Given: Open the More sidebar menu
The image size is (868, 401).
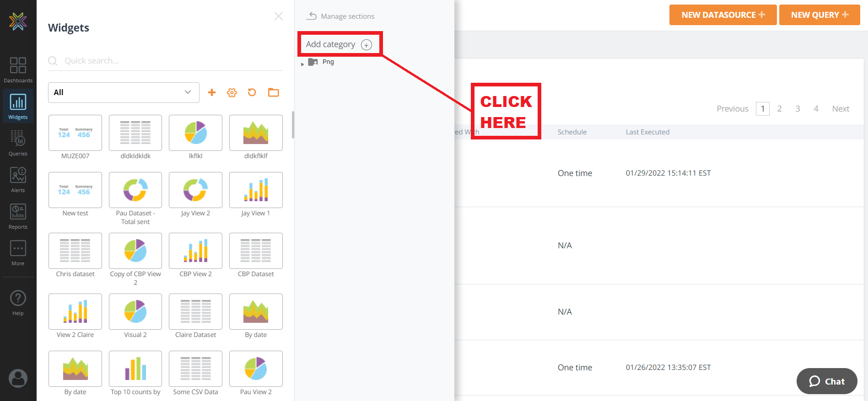Looking at the screenshot, I should point(18,252).
